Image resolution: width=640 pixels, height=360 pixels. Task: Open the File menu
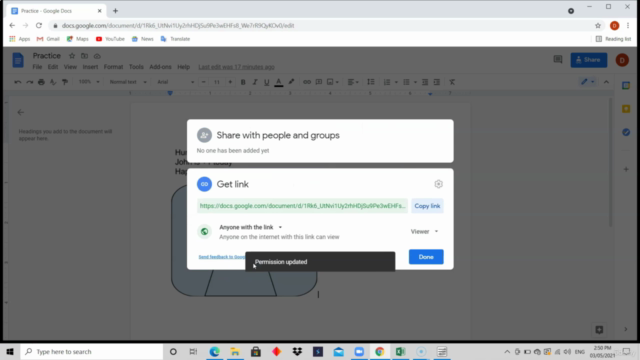click(x=37, y=67)
